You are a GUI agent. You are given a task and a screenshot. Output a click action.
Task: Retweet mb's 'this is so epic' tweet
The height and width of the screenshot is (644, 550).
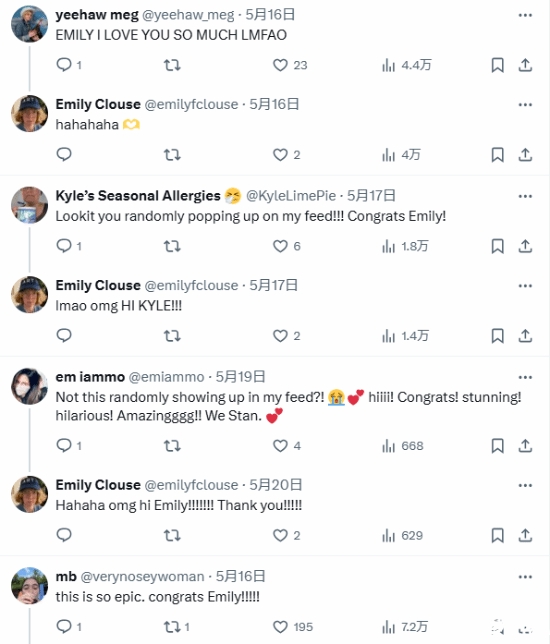click(x=176, y=627)
